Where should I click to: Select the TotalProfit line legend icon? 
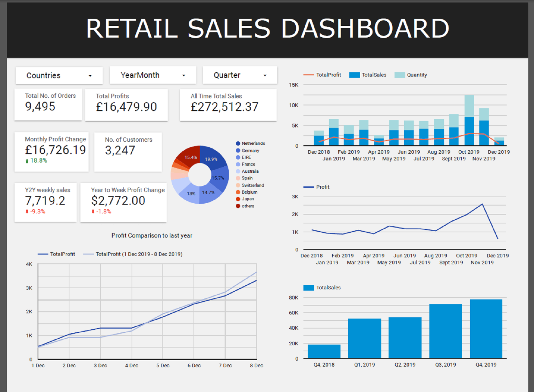[309, 75]
